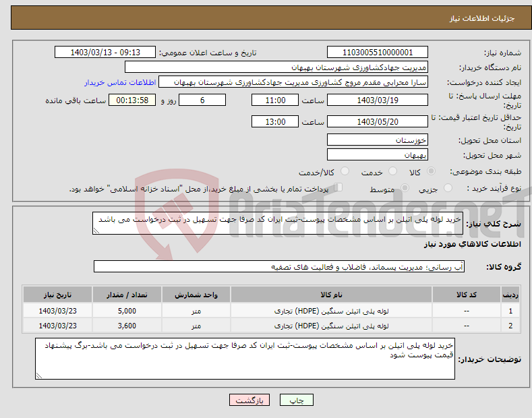Click the remaining days field showing 6

point(202,100)
